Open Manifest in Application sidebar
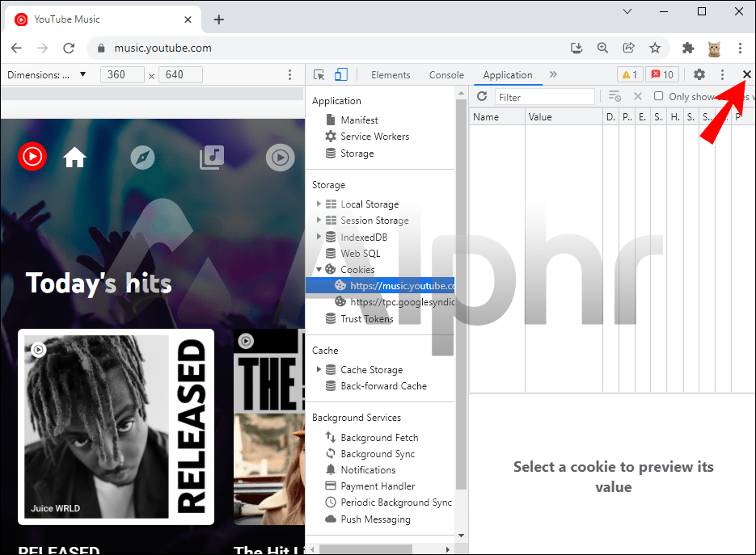756x555 pixels. (x=359, y=120)
